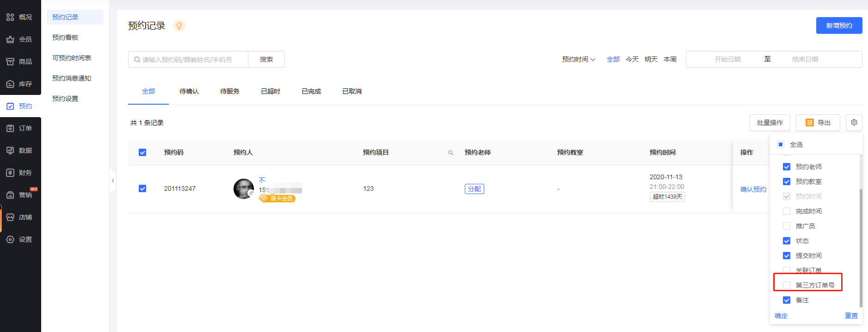The height and width of the screenshot is (332, 868).
Task: Open the 概况 overview icon in sidebar
Action: click(x=10, y=17)
